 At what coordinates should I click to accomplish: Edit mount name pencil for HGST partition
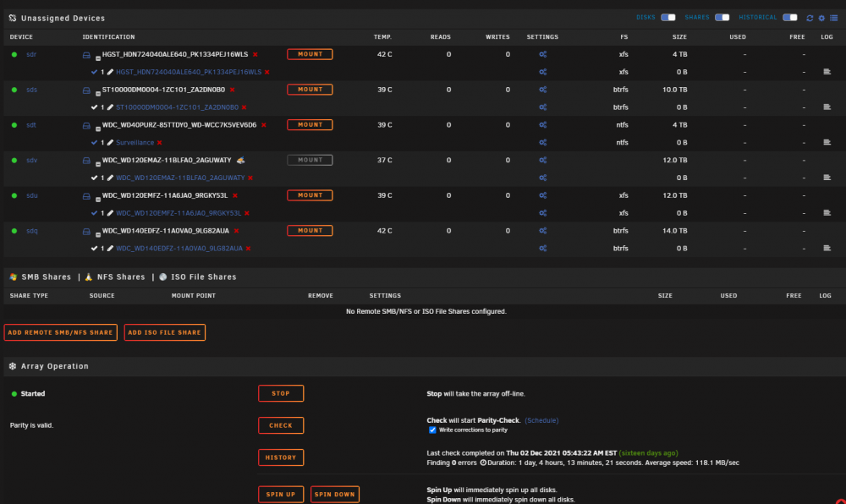110,72
